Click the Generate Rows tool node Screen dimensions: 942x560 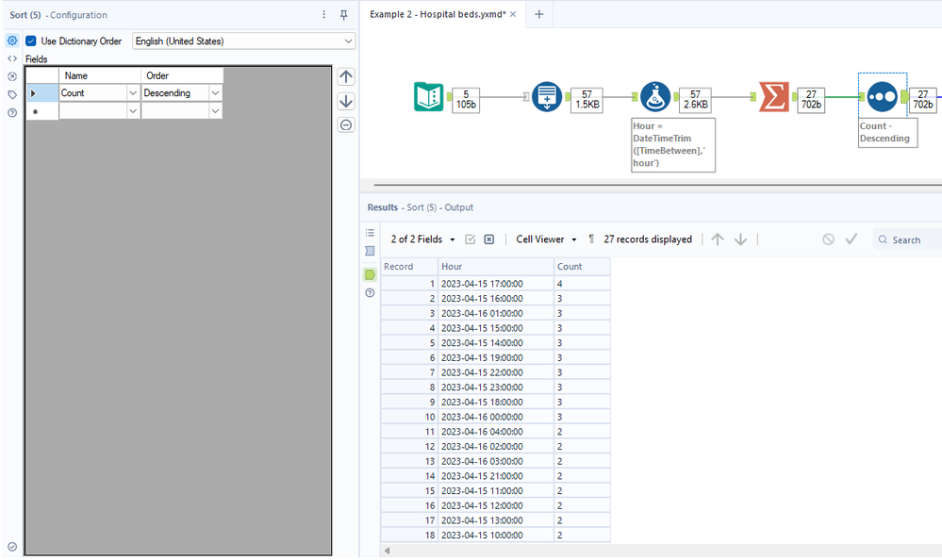click(547, 97)
